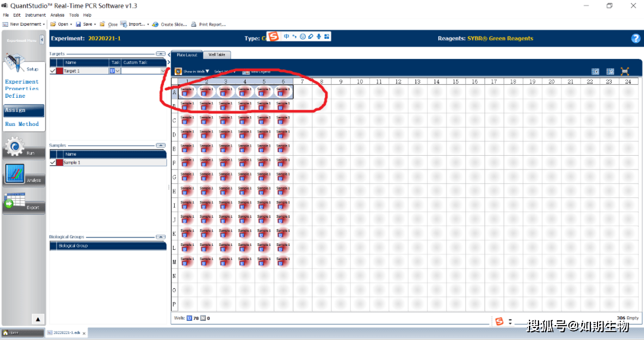Open the Analysis menu
644x340 pixels.
tap(57, 15)
